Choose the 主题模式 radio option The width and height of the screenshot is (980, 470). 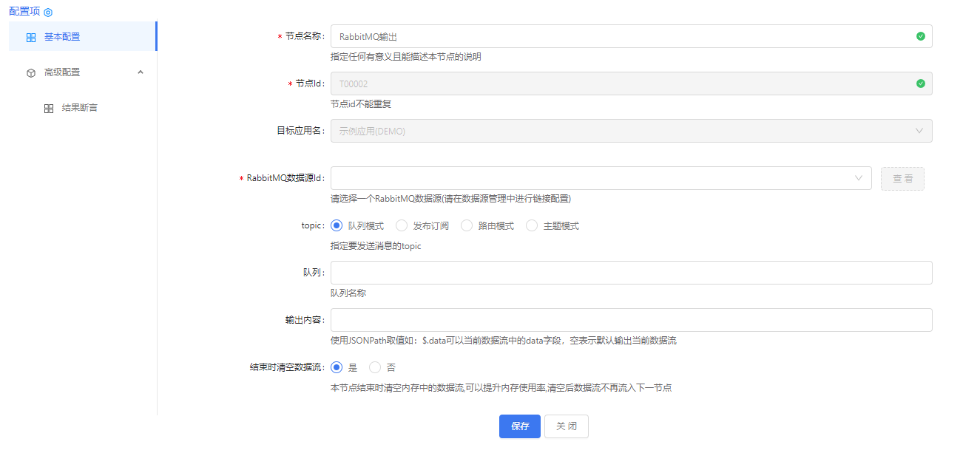click(x=532, y=226)
